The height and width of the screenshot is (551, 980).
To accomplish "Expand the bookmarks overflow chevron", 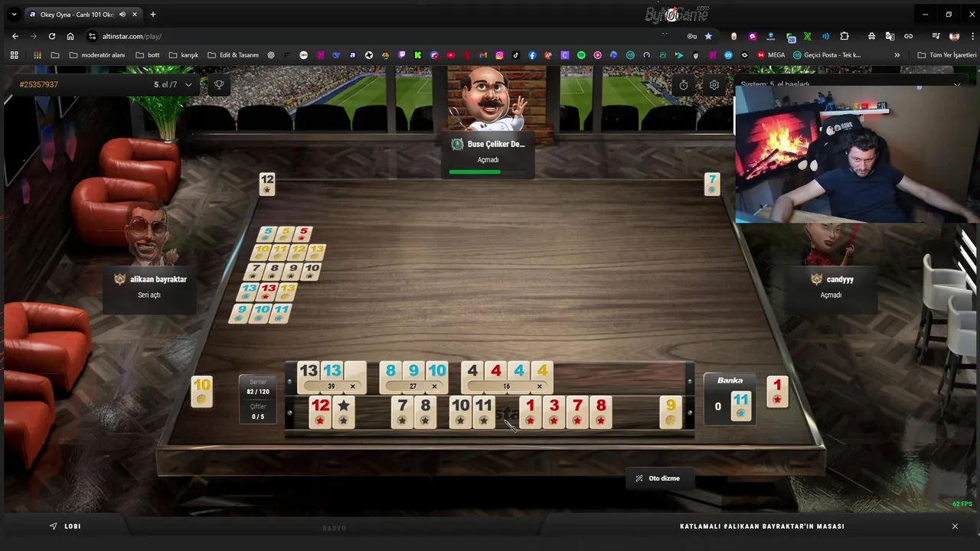I will (x=897, y=55).
